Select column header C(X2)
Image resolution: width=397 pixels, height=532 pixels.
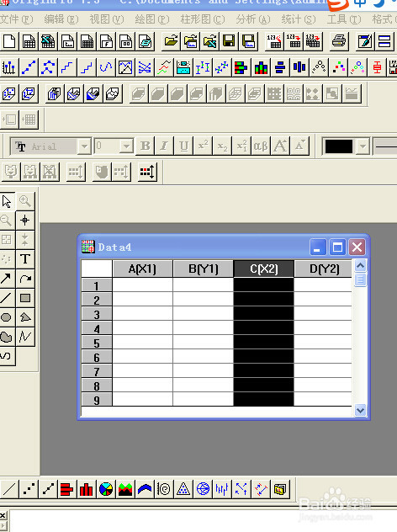pyautogui.click(x=264, y=269)
